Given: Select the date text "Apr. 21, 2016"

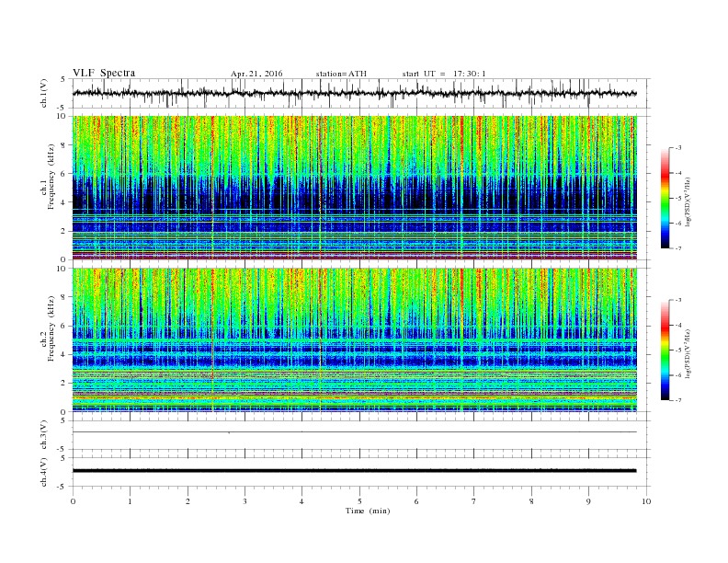Looking at the screenshot, I should point(256,74).
